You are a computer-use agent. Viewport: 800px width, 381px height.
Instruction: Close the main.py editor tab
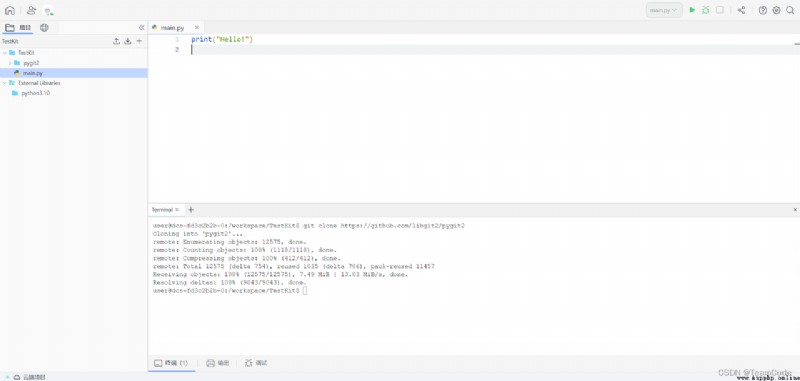click(196, 28)
